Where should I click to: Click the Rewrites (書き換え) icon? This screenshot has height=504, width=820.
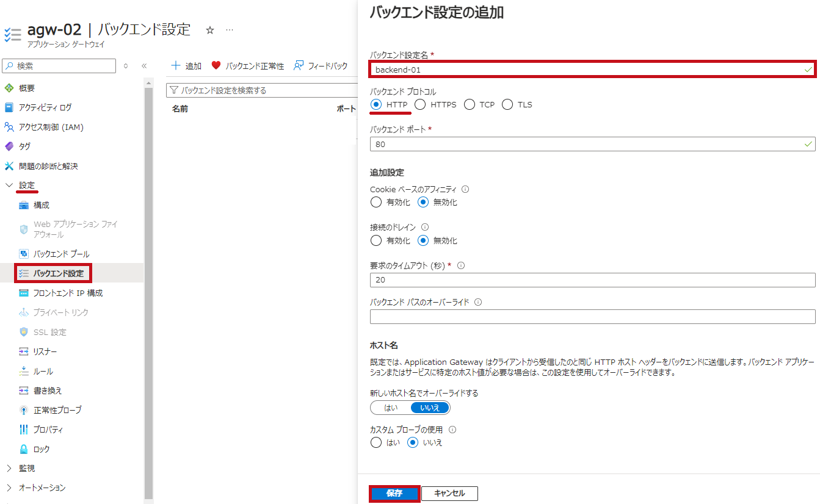click(24, 391)
